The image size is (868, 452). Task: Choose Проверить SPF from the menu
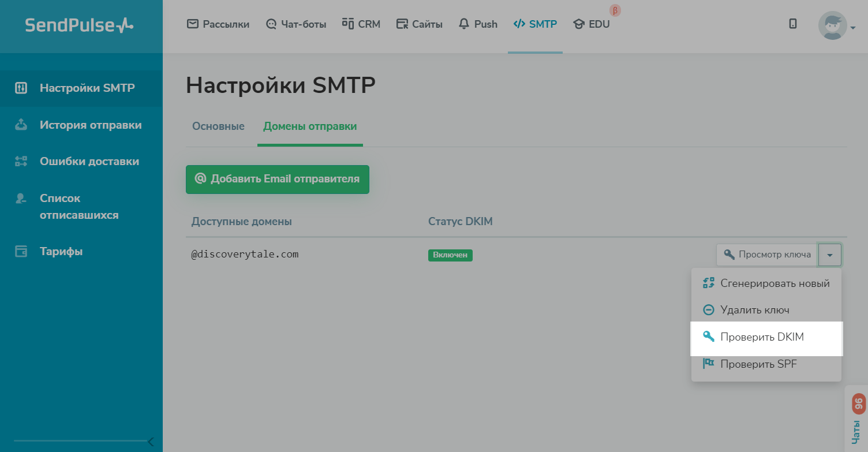pyautogui.click(x=766, y=364)
